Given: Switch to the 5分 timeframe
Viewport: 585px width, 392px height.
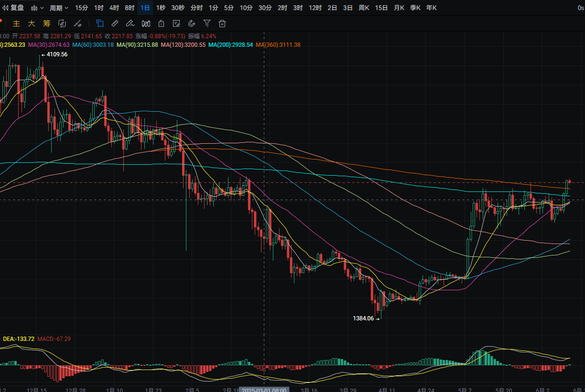Looking at the screenshot, I should (x=229, y=8).
